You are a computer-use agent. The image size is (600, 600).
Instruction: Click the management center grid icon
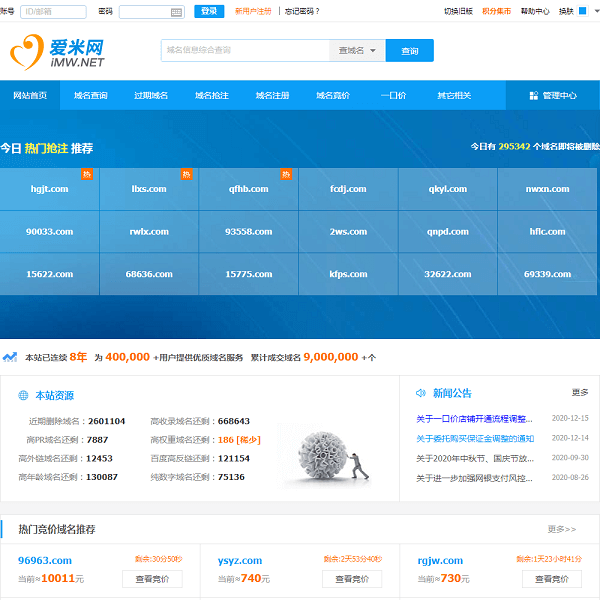(x=533, y=96)
